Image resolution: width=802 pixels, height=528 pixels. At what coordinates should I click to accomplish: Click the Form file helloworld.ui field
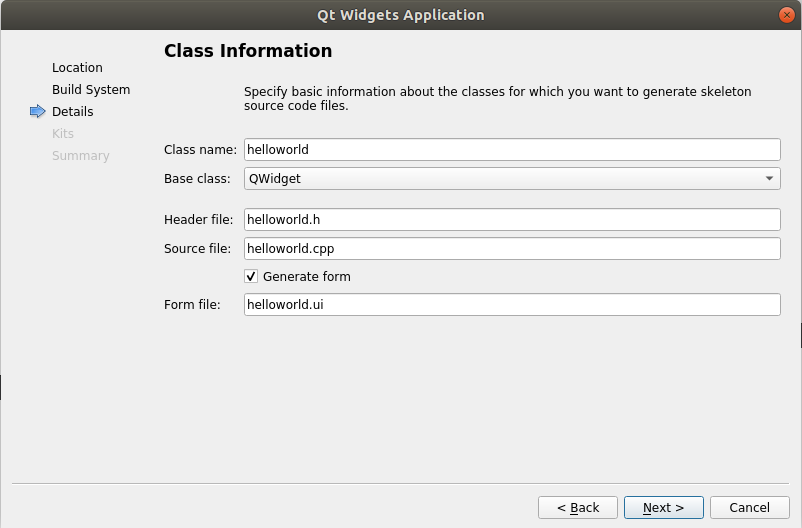coord(511,305)
